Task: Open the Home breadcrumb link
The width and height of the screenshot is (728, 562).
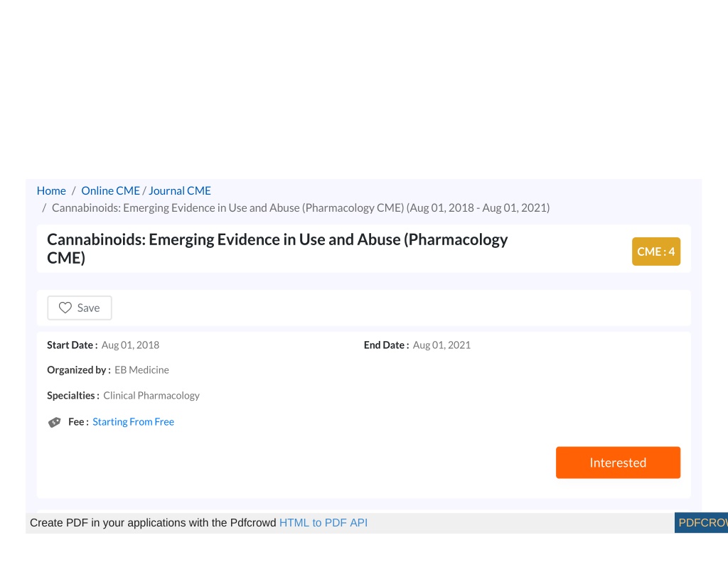Action: (51, 190)
